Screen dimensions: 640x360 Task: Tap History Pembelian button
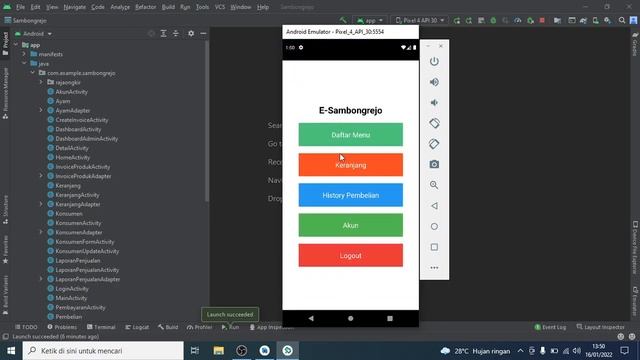[x=351, y=195]
